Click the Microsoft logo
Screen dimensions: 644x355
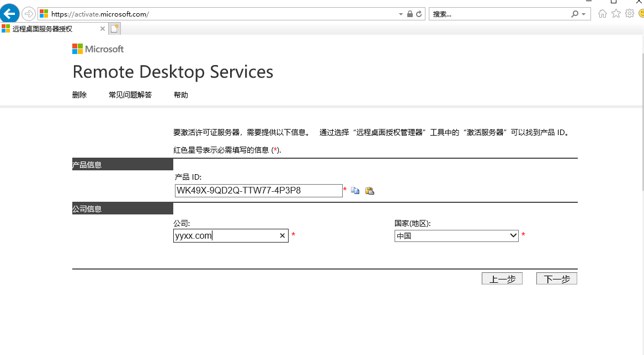coord(98,49)
